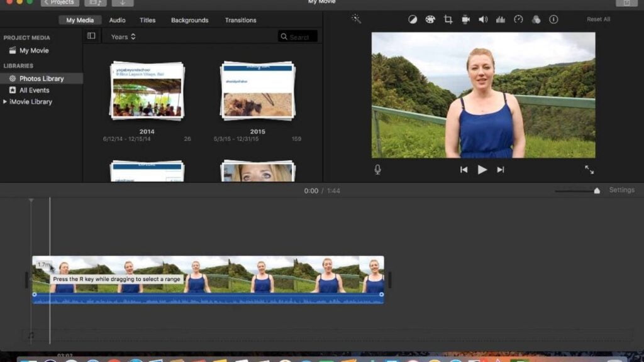Expand the iMovie Library tree item
Screen dimensions: 644x362
click(6, 102)
